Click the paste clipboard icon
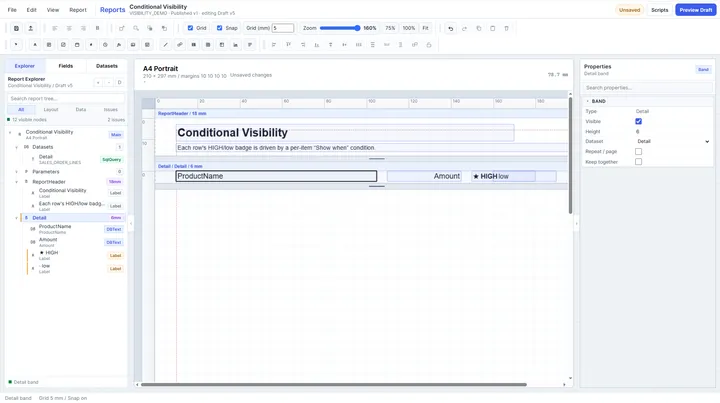Screen dimensions: 720x403 (x=492, y=28)
